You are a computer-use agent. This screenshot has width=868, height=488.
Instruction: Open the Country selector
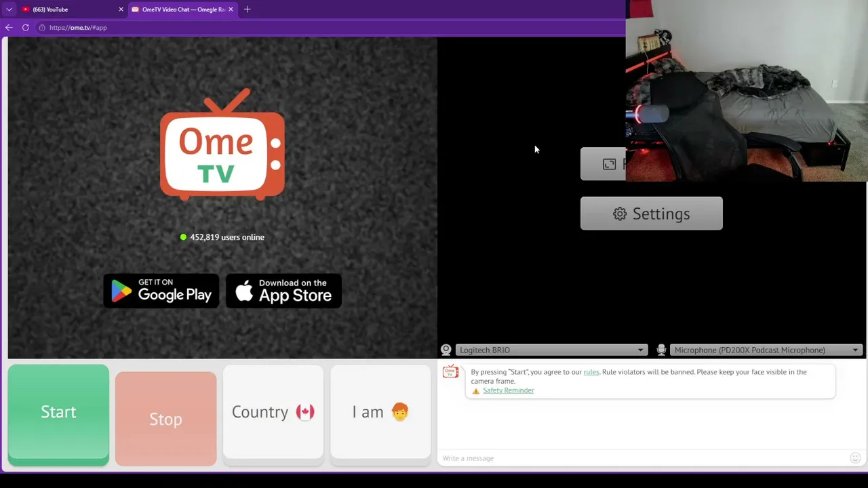point(273,412)
